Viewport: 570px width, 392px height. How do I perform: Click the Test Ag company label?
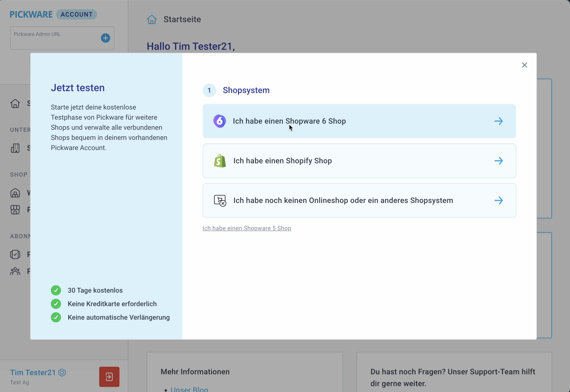point(20,382)
